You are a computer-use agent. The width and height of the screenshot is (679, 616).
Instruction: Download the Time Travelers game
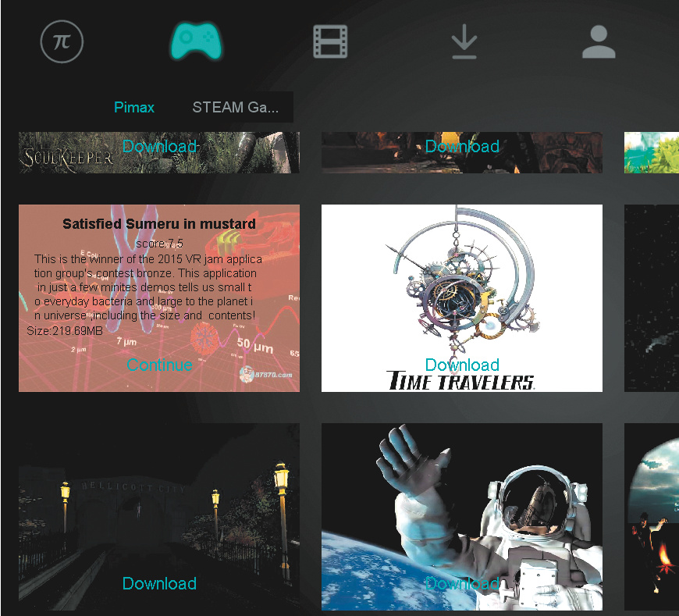point(462,365)
